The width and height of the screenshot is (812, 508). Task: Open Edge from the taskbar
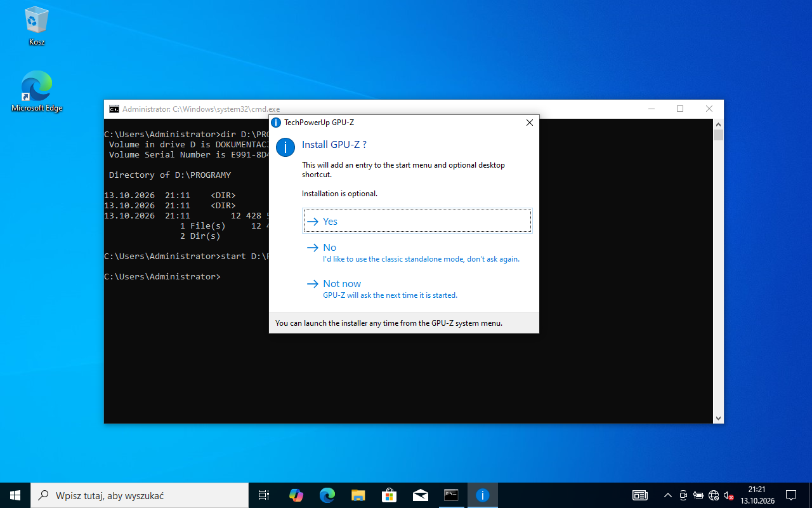(327, 495)
